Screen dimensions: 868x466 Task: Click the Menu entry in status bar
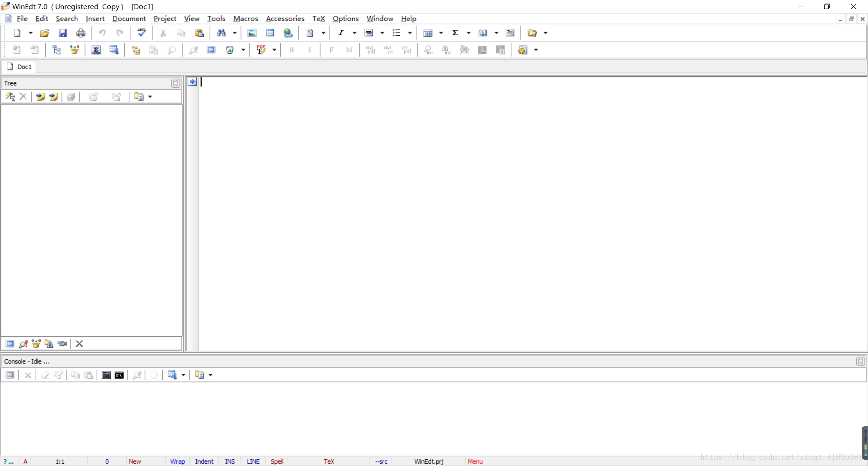pyautogui.click(x=475, y=461)
